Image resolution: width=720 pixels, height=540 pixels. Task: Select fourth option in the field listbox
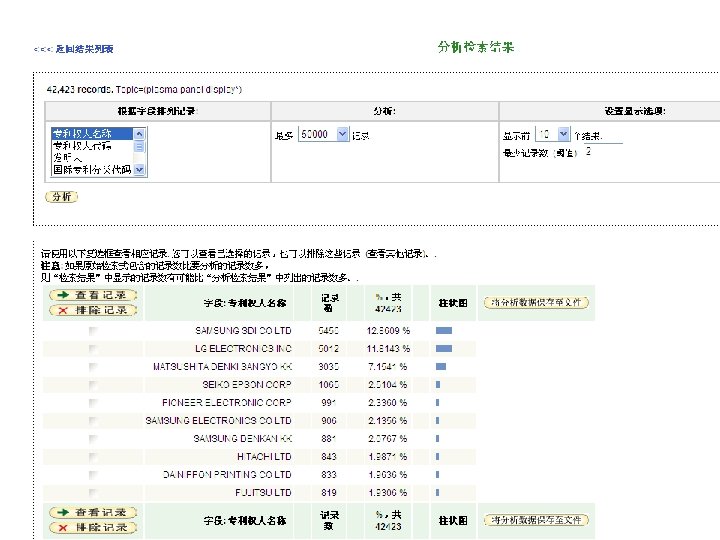click(92, 169)
